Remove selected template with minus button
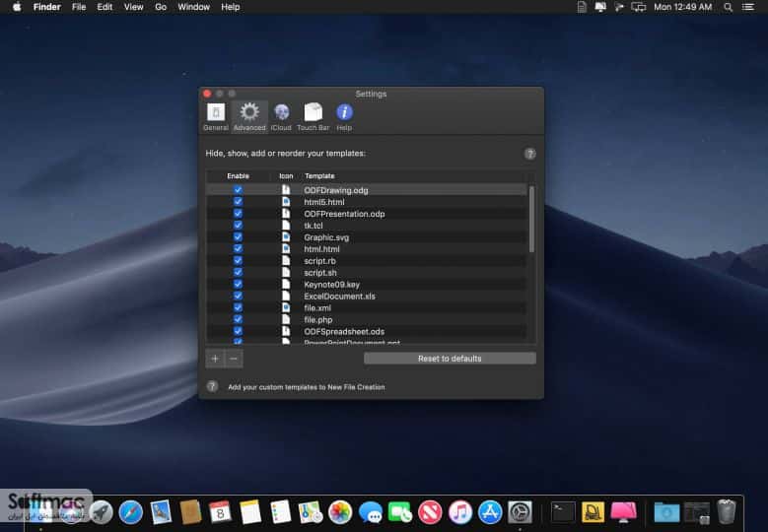This screenshot has height=532, width=768. pos(234,359)
